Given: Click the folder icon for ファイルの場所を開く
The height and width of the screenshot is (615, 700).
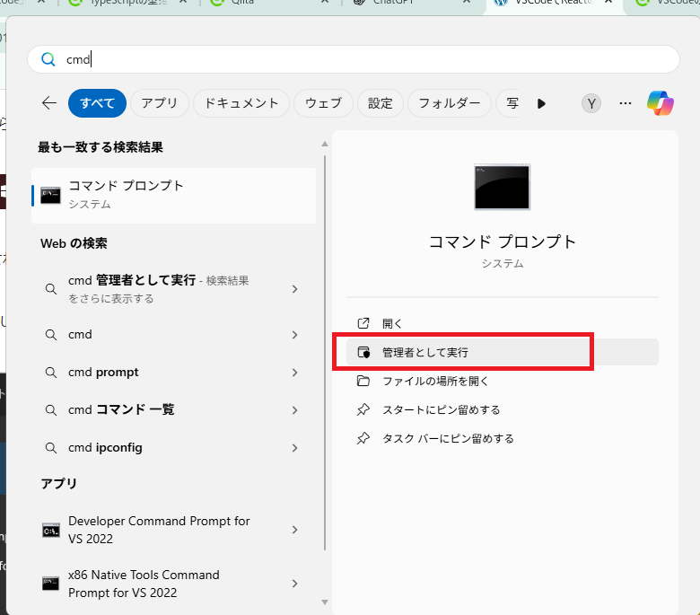Looking at the screenshot, I should 363,381.
